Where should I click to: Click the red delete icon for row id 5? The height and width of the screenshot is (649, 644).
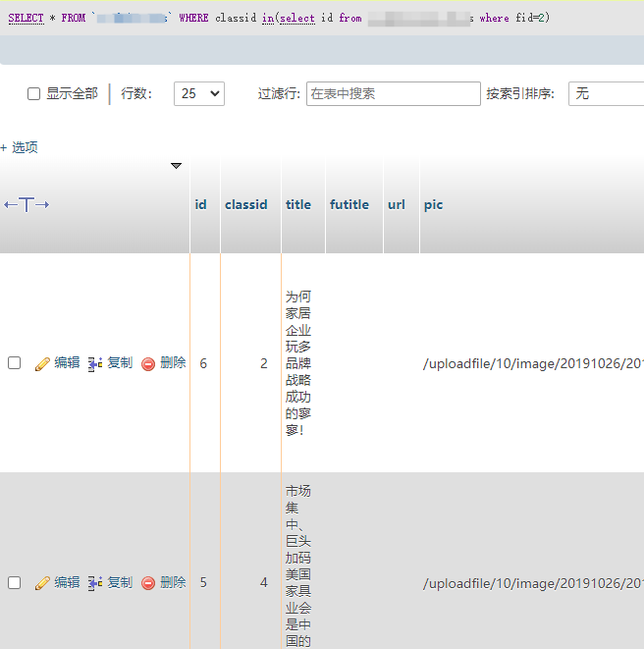[148, 583]
